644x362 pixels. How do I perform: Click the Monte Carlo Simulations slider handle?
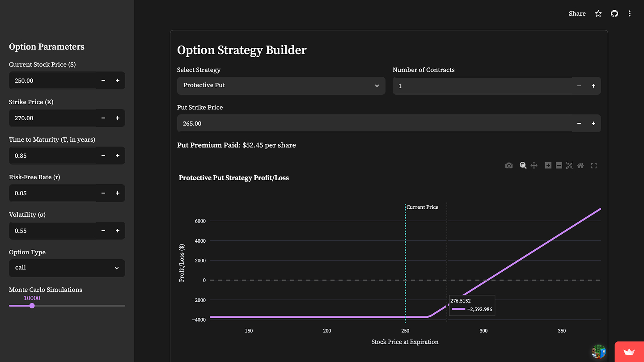coord(32,306)
